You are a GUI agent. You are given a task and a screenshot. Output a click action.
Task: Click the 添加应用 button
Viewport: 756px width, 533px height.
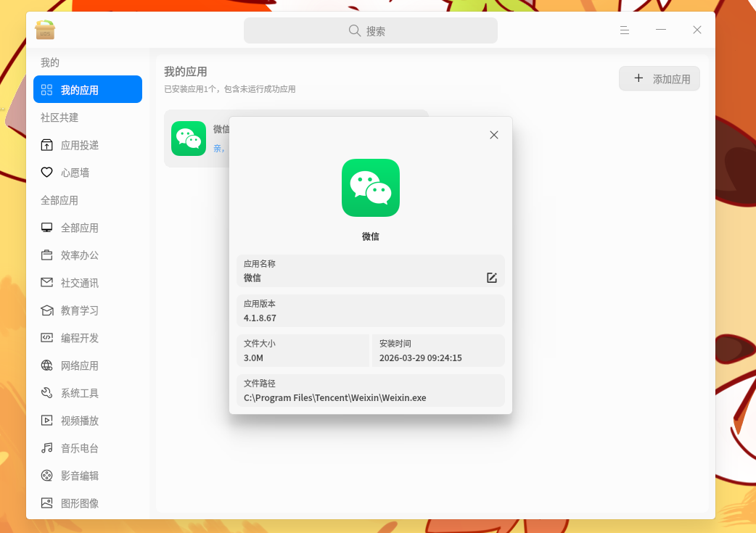point(659,78)
